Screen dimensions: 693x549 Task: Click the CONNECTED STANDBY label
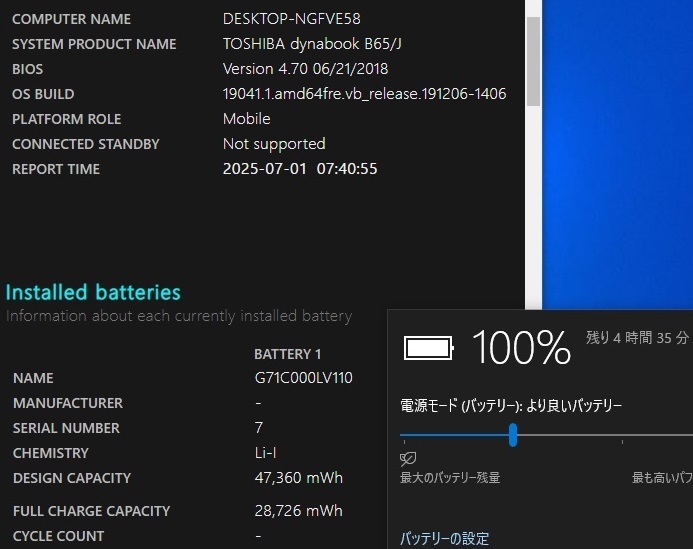click(86, 144)
